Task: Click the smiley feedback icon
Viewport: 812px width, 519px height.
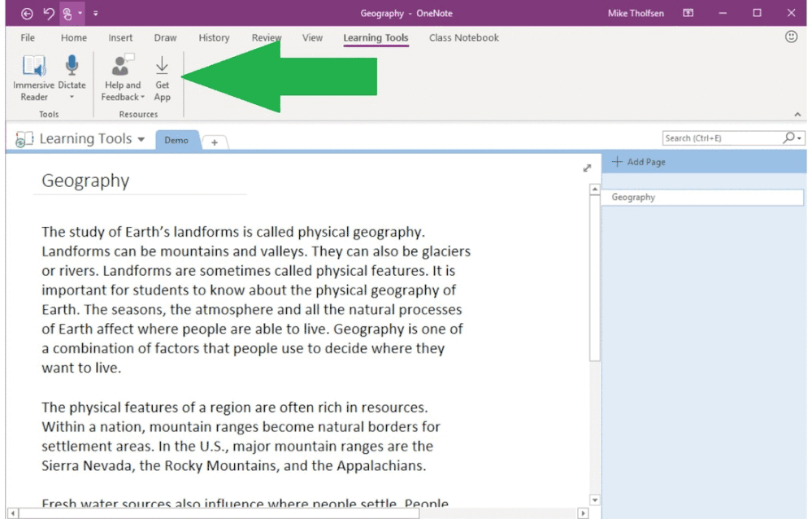Action: click(791, 37)
